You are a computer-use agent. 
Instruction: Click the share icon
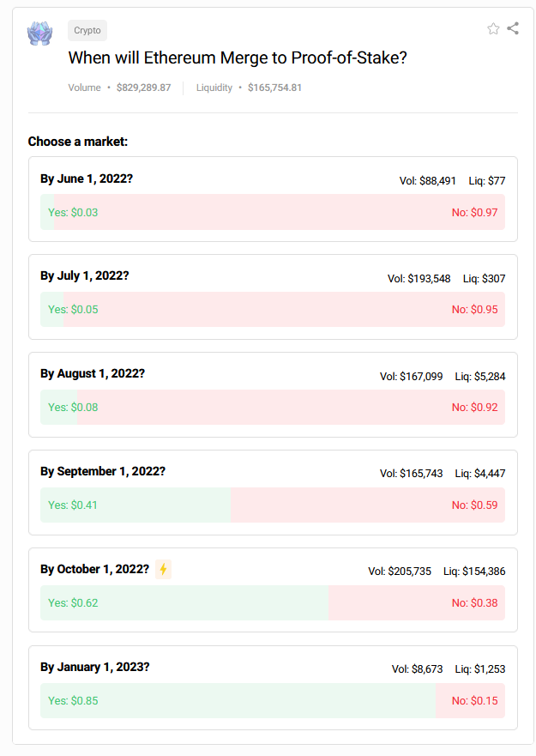click(x=513, y=28)
